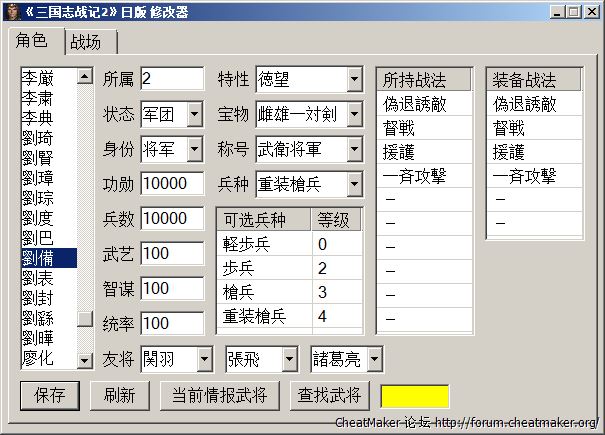605x435 pixels.
Task: Click the 所属 input field
Action: [x=172, y=79]
